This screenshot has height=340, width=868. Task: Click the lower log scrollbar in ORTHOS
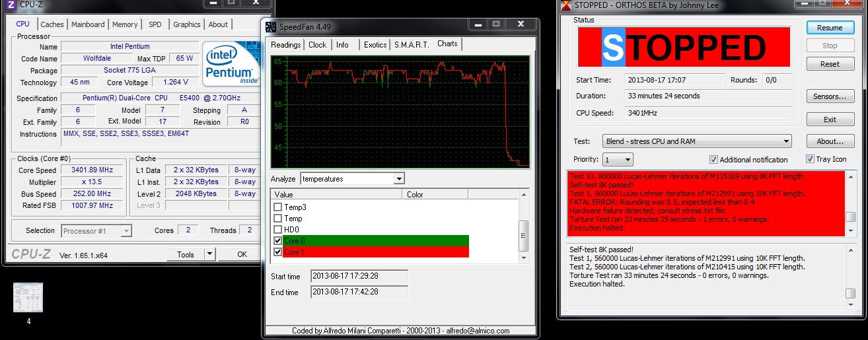tap(851, 275)
